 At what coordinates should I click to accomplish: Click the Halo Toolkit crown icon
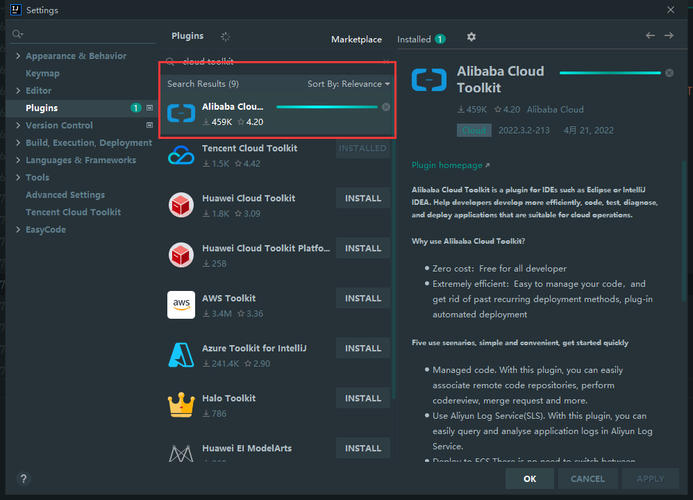coord(181,405)
